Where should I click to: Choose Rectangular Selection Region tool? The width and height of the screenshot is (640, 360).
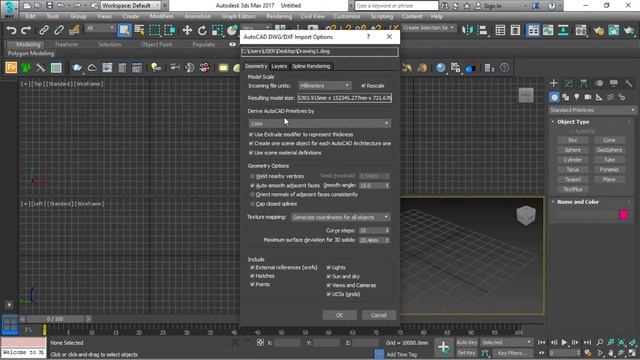coord(155,30)
